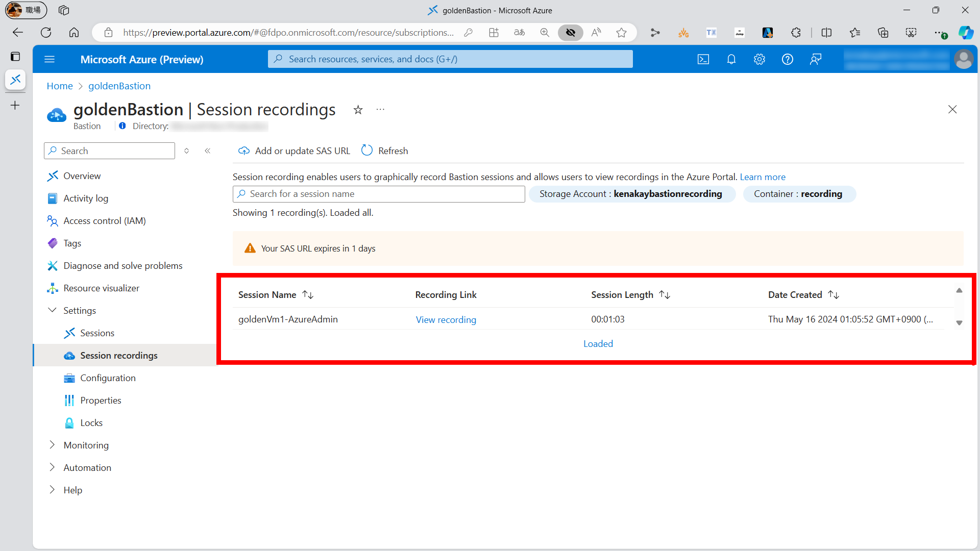
Task: Click the Home breadcrumb link
Action: [x=60, y=86]
